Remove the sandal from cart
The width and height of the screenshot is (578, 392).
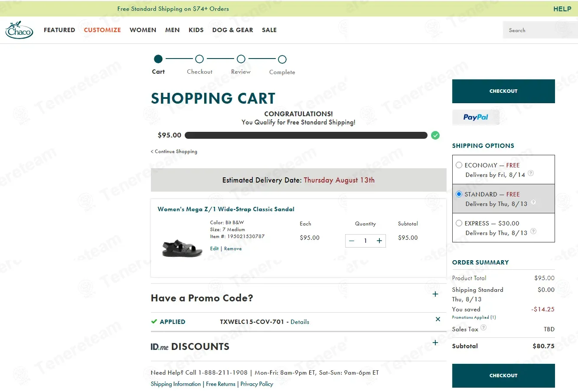233,248
